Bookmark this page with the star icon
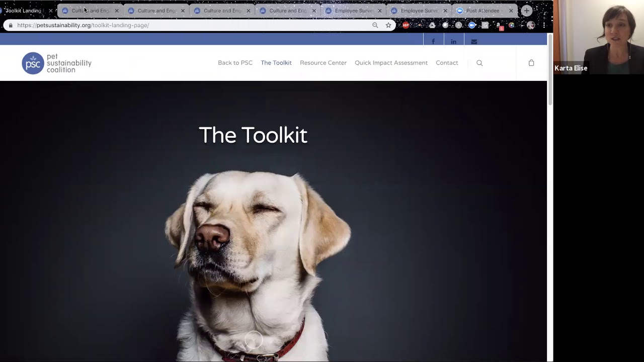 tap(388, 25)
